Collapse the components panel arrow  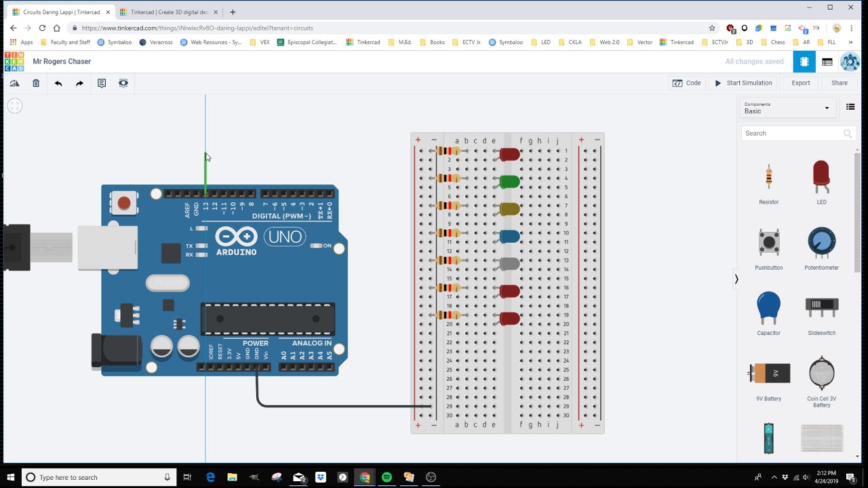coord(736,279)
